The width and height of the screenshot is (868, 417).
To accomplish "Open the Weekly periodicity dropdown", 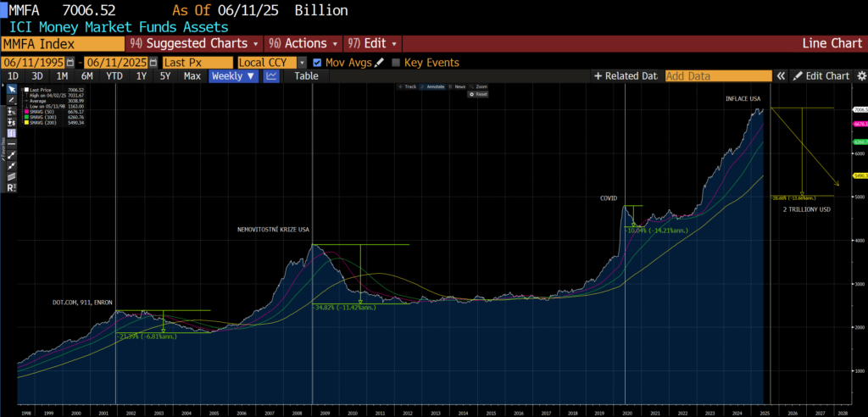I will click(x=233, y=76).
